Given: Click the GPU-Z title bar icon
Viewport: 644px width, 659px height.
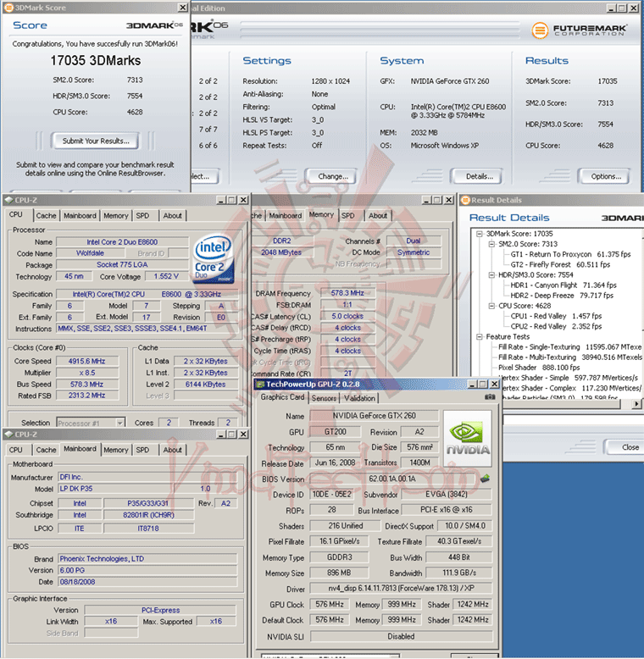Looking at the screenshot, I should pos(261,385).
